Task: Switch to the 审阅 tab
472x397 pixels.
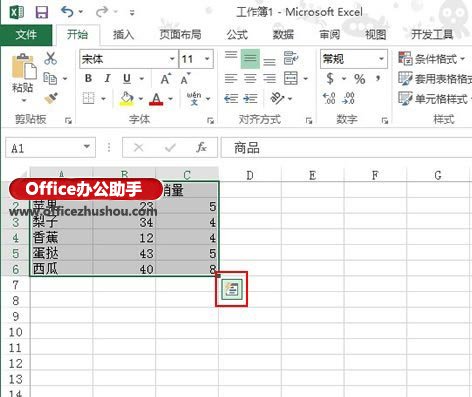Action: coord(330,34)
